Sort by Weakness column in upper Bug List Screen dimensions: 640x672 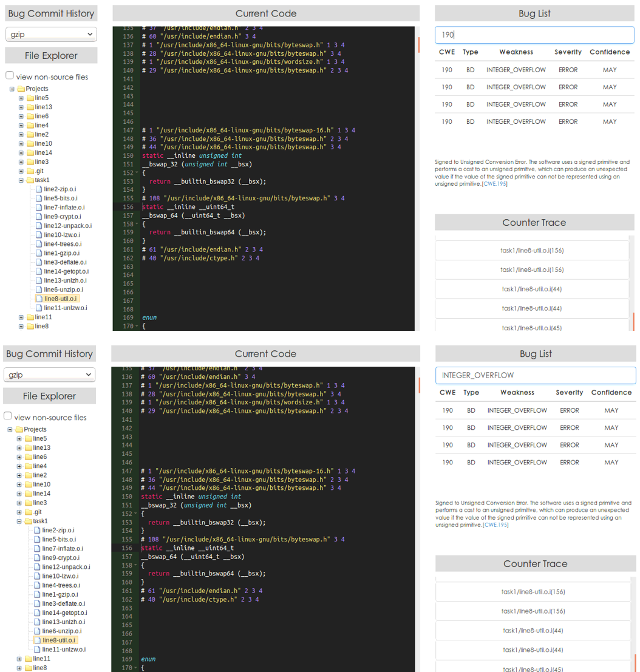(x=516, y=52)
